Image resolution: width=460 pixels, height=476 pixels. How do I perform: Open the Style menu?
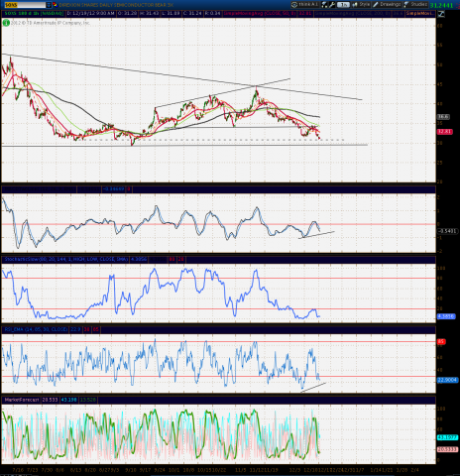coord(361,5)
